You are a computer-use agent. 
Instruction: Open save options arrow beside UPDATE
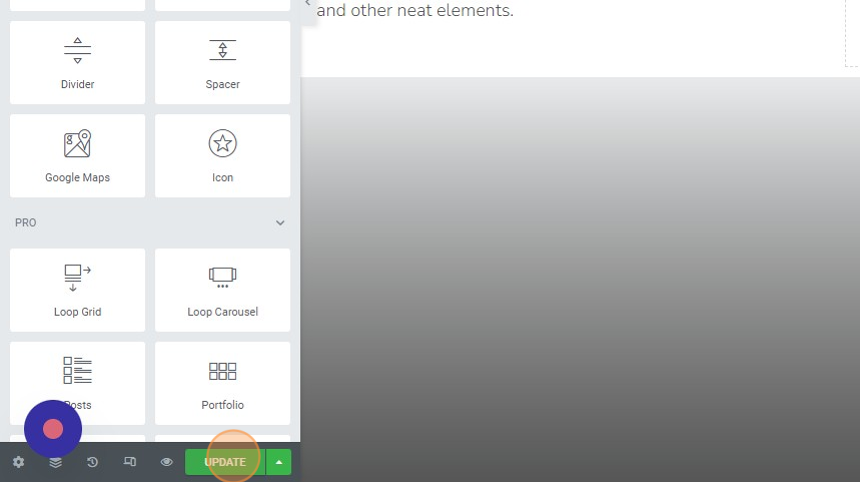pyautogui.click(x=279, y=462)
